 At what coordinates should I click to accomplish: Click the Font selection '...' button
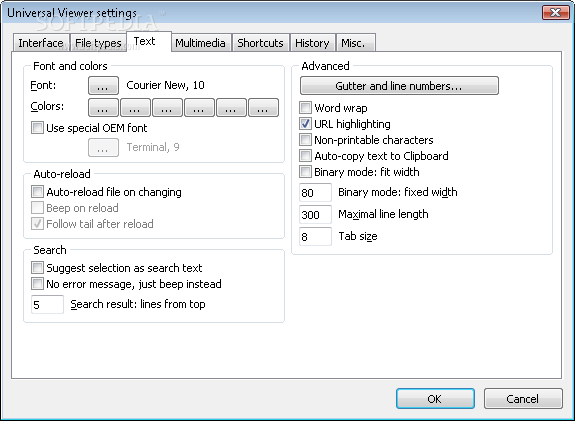pyautogui.click(x=103, y=85)
